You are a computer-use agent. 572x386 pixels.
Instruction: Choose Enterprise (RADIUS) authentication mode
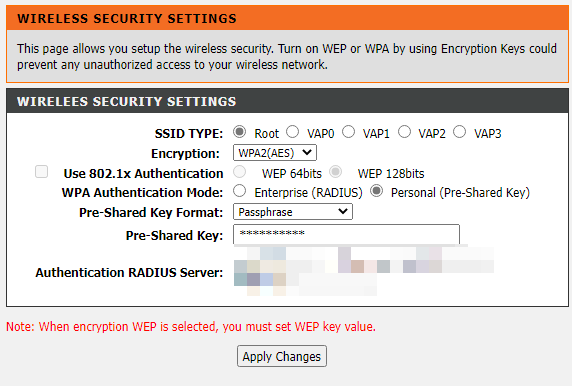[240, 191]
